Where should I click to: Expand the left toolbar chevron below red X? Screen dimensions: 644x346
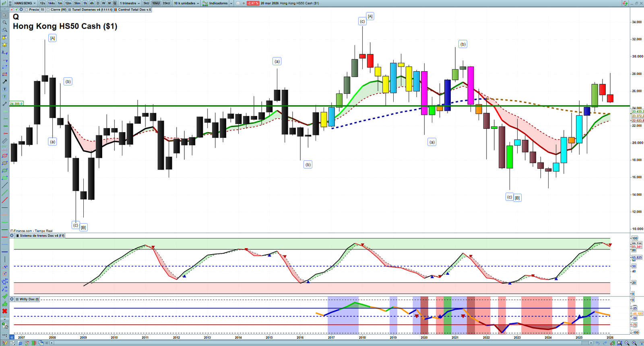[x=4, y=319]
